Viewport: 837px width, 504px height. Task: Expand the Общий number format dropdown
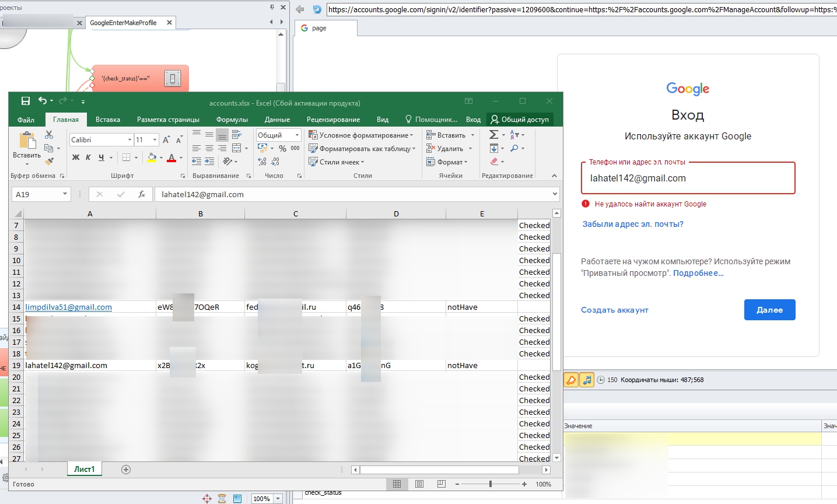click(x=297, y=135)
